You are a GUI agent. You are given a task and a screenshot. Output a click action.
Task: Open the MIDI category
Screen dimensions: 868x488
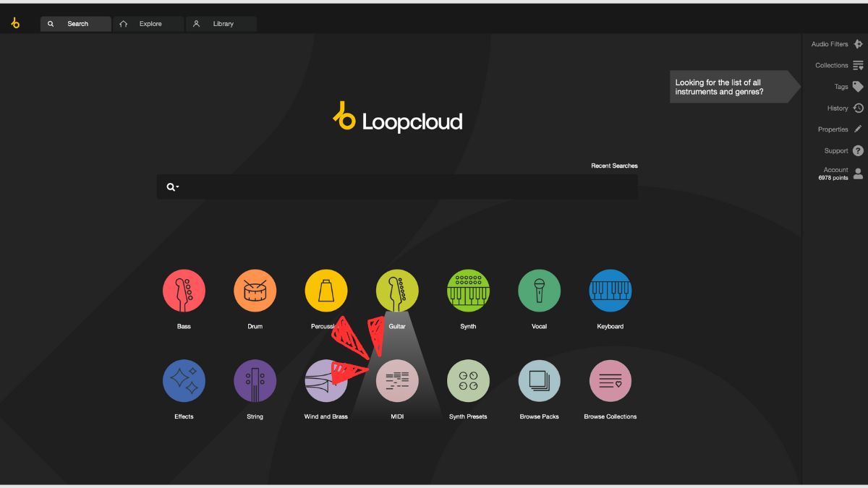397,380
